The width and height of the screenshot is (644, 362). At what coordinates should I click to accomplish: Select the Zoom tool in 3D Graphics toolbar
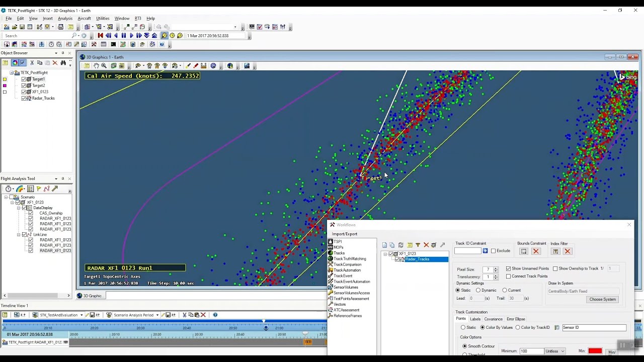(104, 66)
